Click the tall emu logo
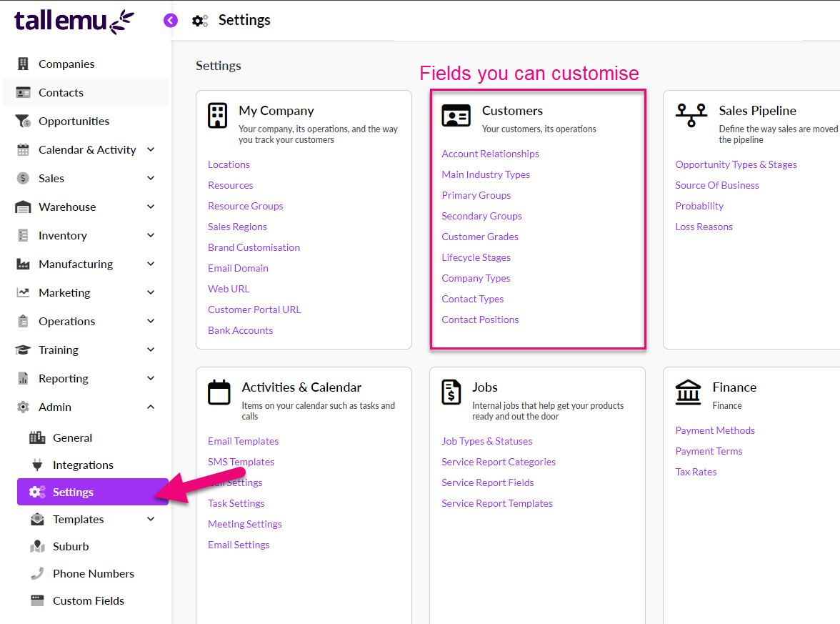This screenshot has height=624, width=840. tap(74, 21)
